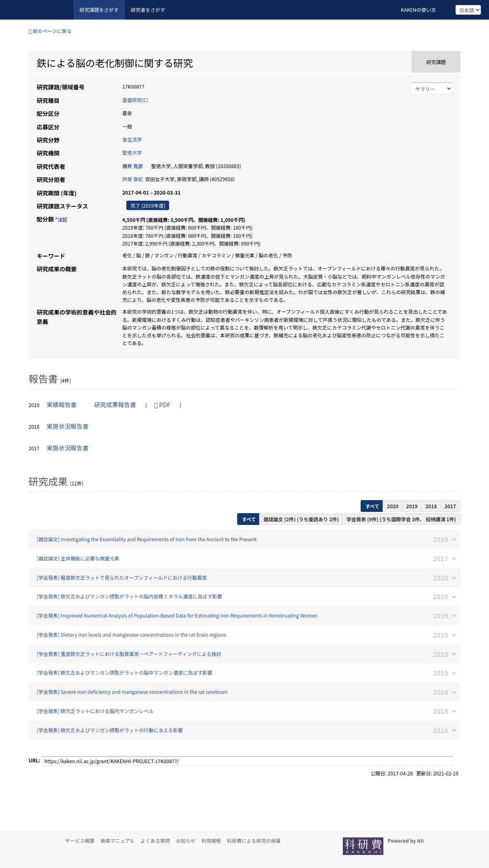The width and height of the screenshot is (489, 868).
Task: Open the サマリー view dropdown
Action: 432,89
